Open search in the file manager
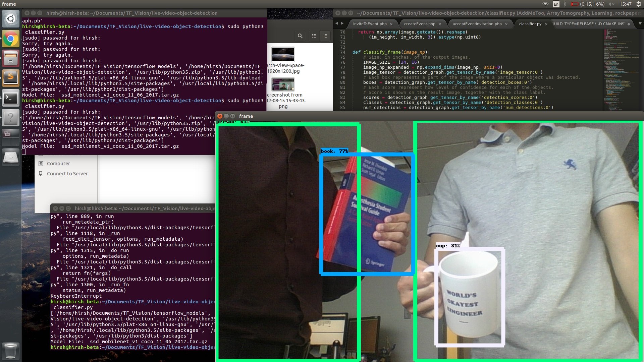Viewport: 644px width, 362px height. click(x=300, y=36)
